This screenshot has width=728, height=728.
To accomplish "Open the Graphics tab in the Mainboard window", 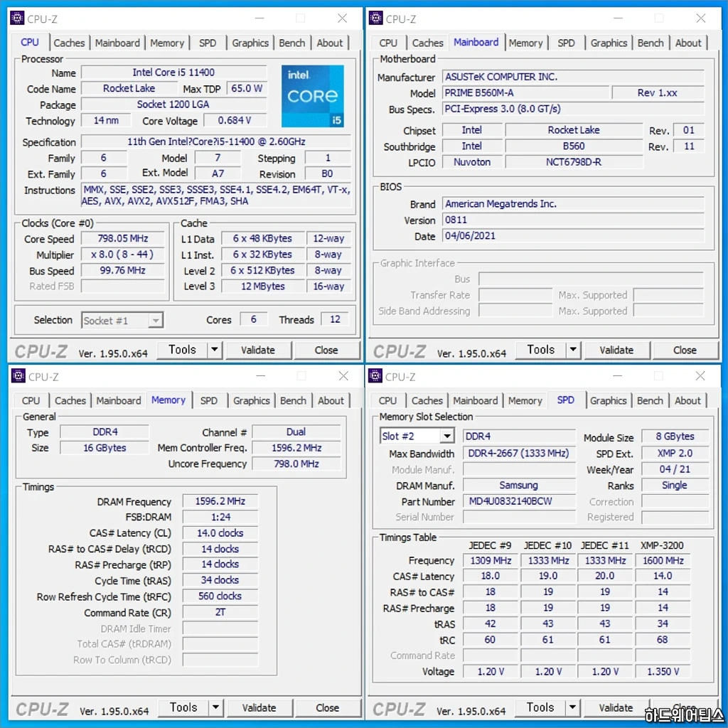I will tap(609, 43).
